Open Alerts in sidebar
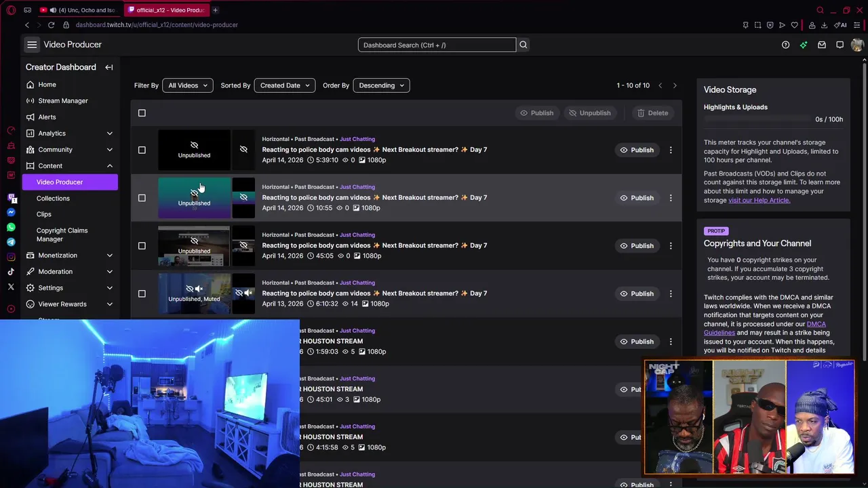Image resolution: width=868 pixels, height=488 pixels. point(70,117)
